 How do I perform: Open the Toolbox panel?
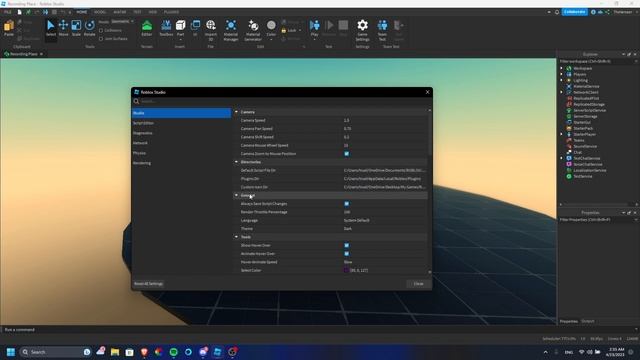coord(166,28)
